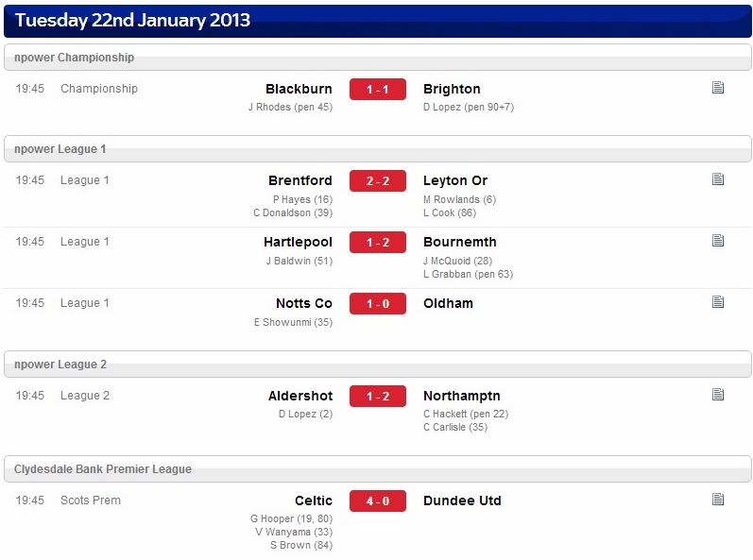Click the npower League 1 section header
This screenshot has width=753, height=560.
coord(378,149)
